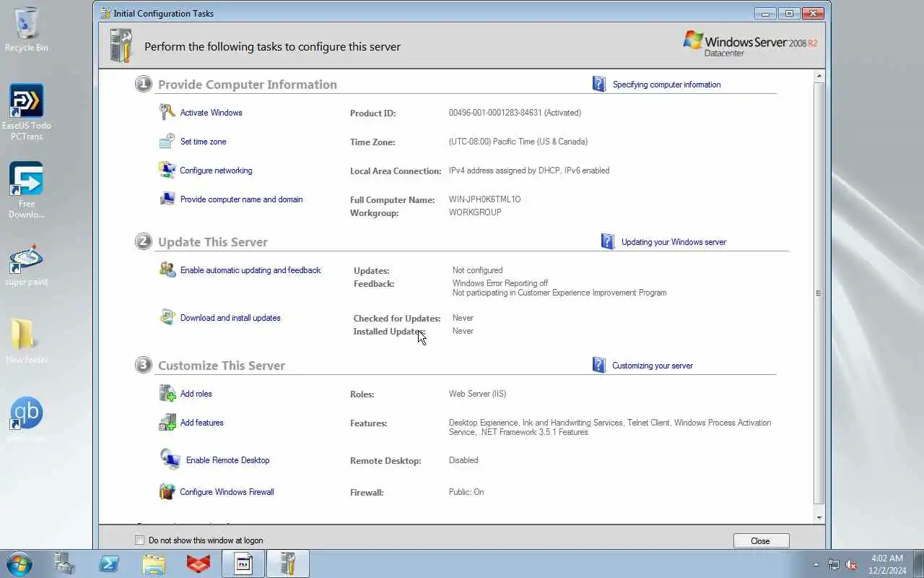Open the Windows Start menu
This screenshot has width=924, height=578.
point(19,564)
